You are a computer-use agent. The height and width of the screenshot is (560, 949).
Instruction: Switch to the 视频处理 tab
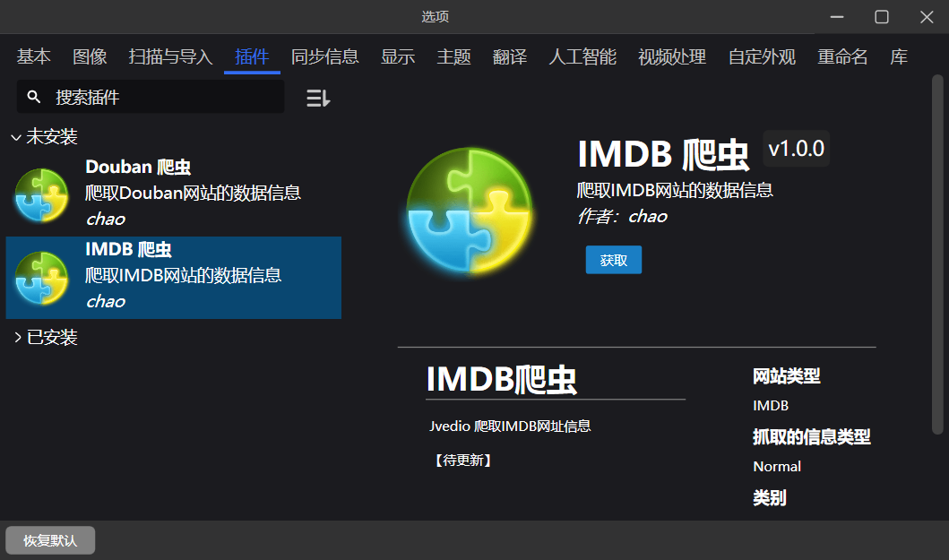(672, 56)
